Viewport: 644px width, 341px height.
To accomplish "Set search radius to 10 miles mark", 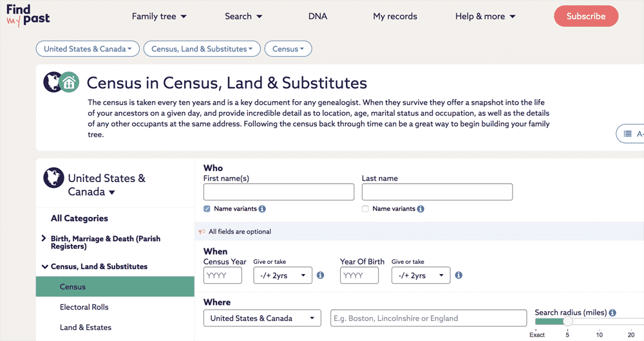I will coord(599,334).
